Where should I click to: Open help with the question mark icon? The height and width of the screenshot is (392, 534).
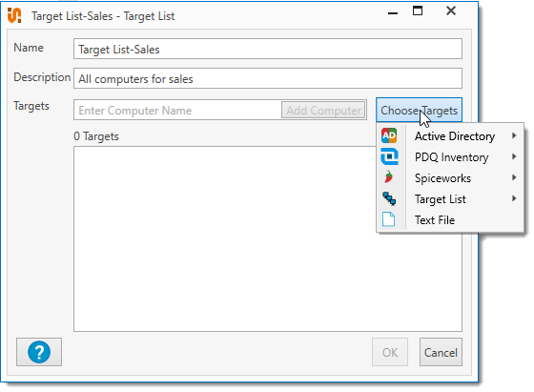(39, 352)
